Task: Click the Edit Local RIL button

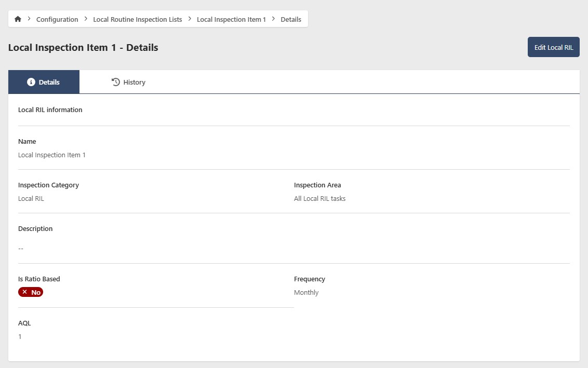Action: tap(553, 47)
